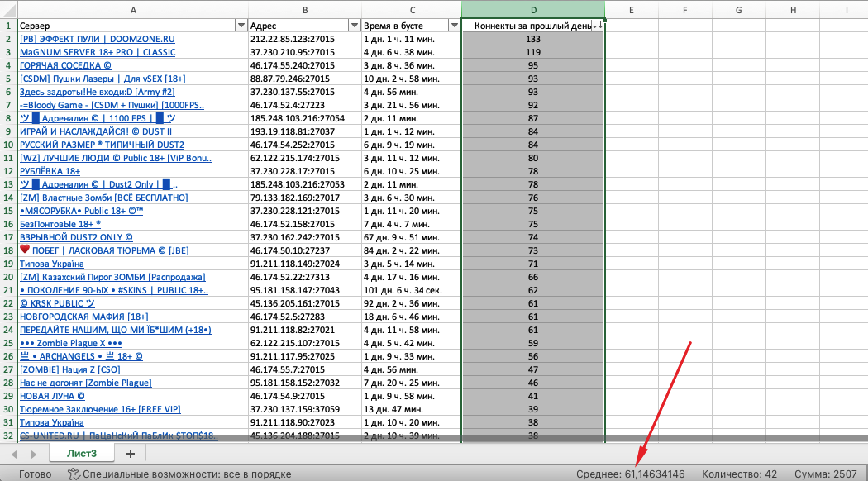Image resolution: width=868 pixels, height=481 pixels.
Task: Select the Адрес header cell
Action: point(305,26)
